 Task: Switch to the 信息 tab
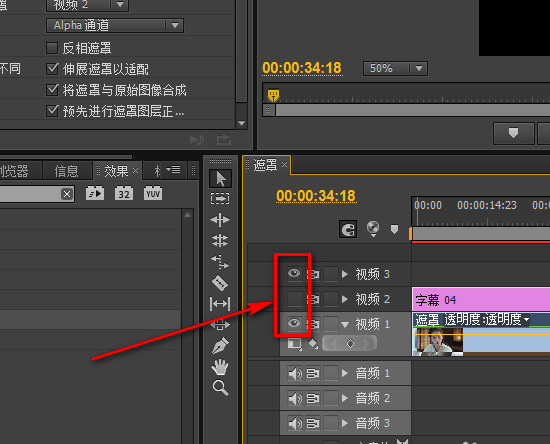click(66, 171)
